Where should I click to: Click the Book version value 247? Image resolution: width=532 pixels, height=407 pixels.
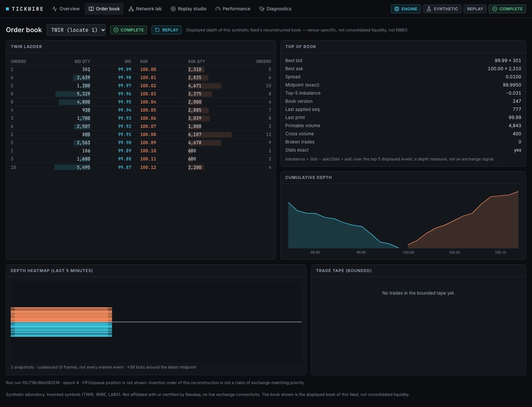tap(517, 101)
